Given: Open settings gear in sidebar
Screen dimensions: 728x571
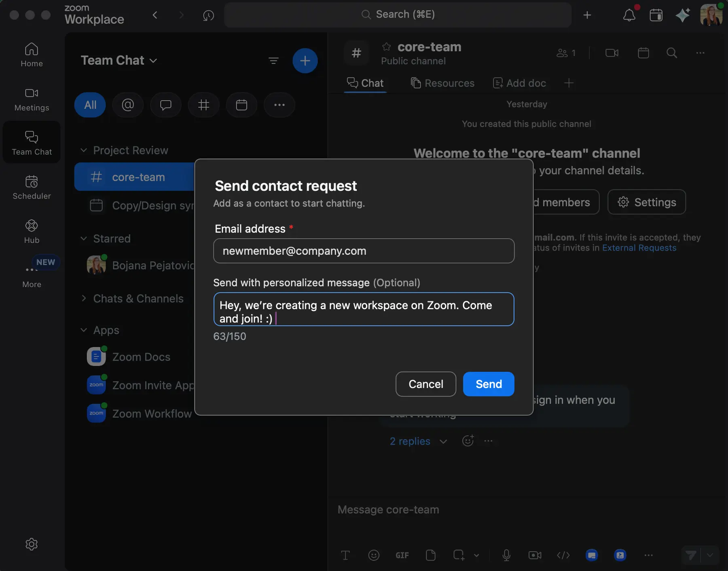Looking at the screenshot, I should (x=32, y=544).
